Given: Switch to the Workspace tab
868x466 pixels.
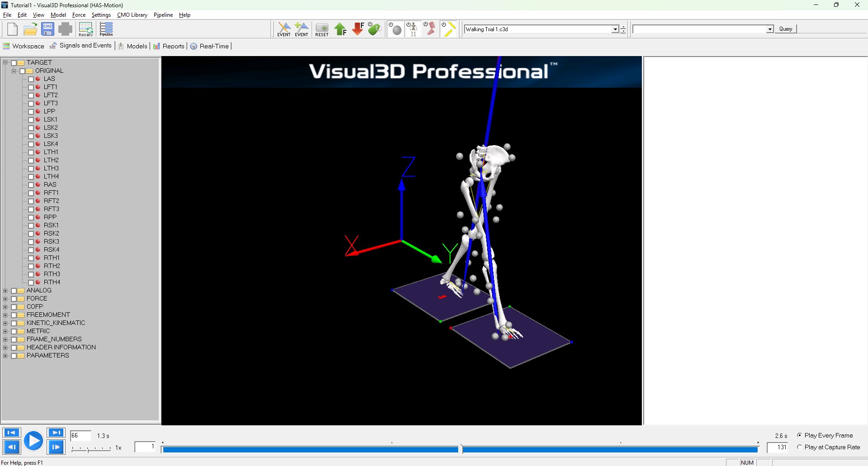Looking at the screenshot, I should (24, 46).
